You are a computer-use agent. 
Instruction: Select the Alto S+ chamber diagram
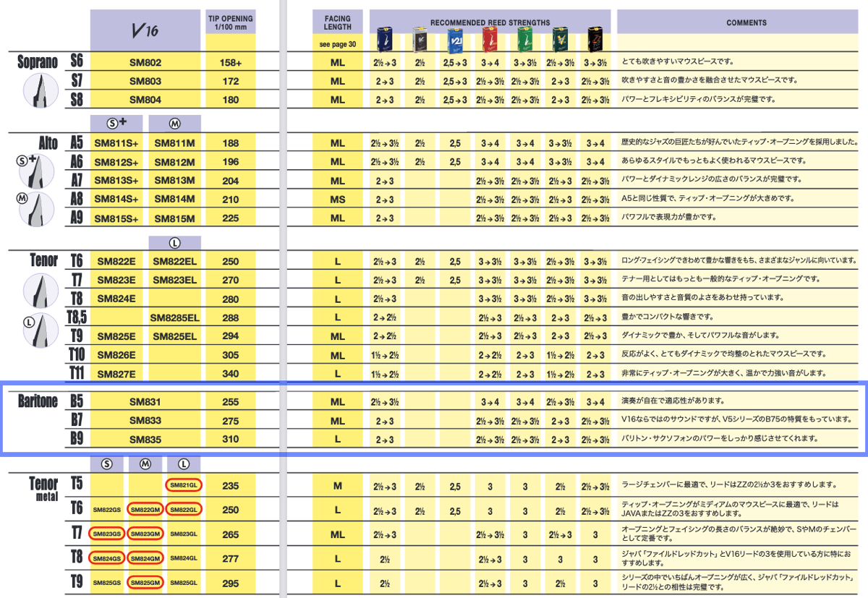(37, 169)
